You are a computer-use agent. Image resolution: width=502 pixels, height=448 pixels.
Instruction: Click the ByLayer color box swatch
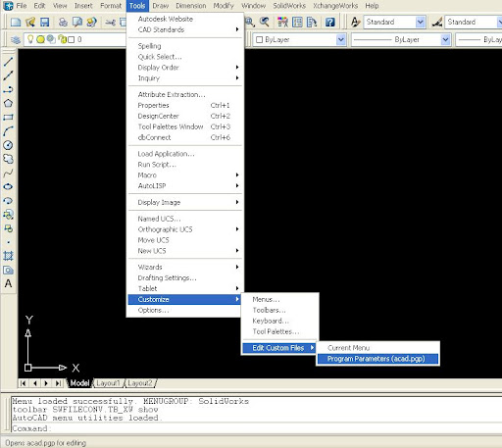pos(260,40)
